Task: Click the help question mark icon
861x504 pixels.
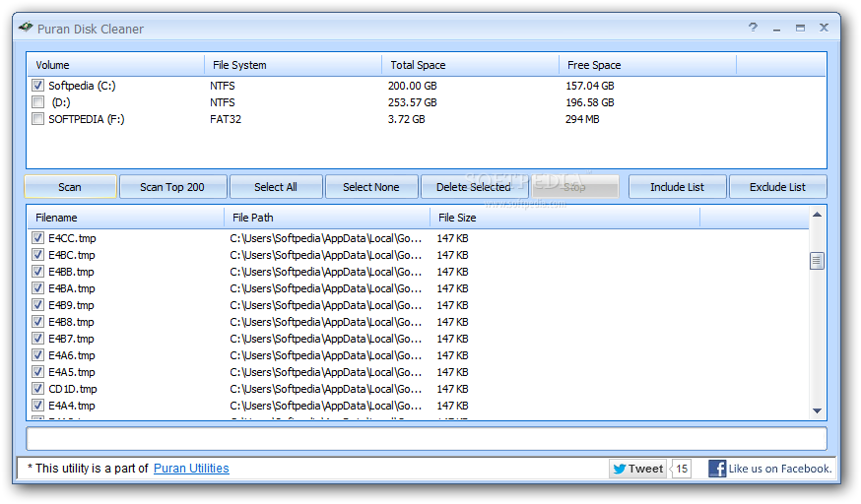Action: click(753, 28)
